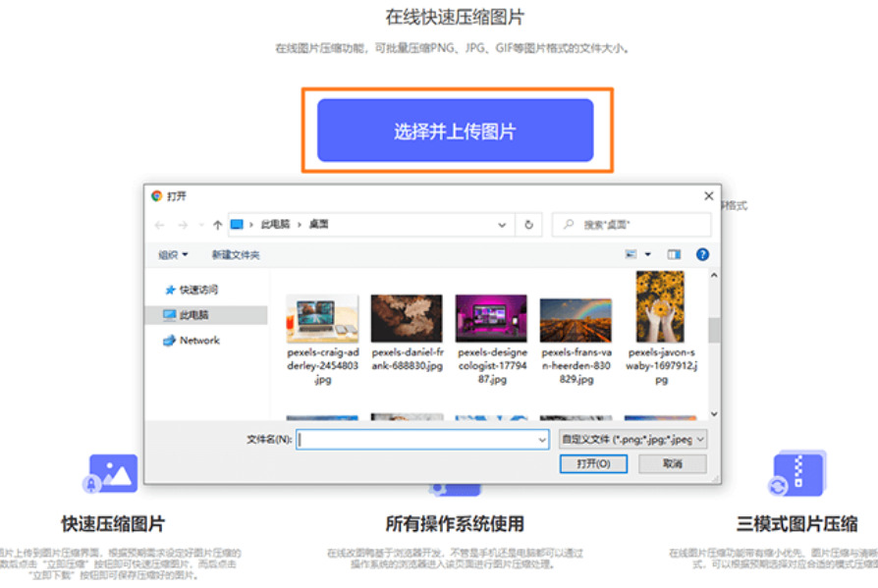Image resolution: width=878 pixels, height=588 pixels.
Task: Click the file list scrollbar thumb
Action: point(714,330)
